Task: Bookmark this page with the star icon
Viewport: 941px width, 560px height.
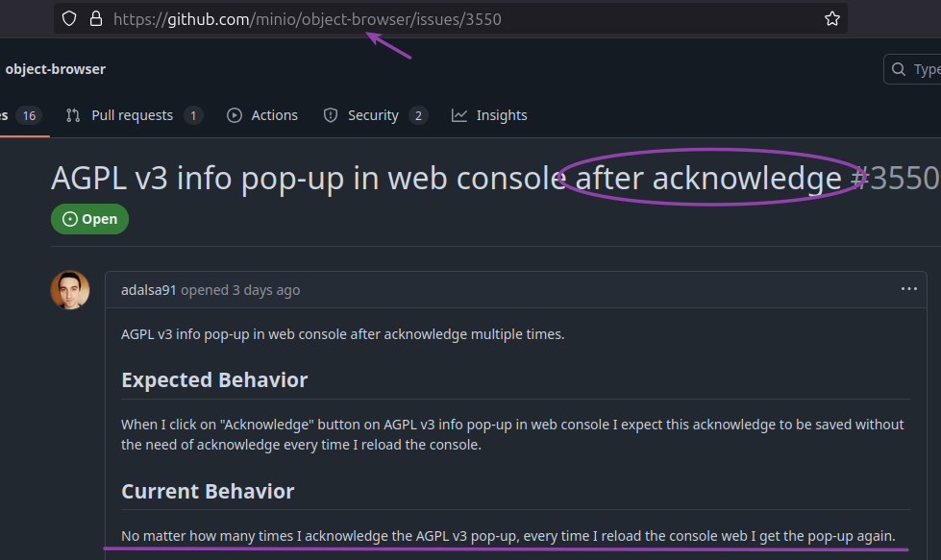Action: tap(831, 18)
